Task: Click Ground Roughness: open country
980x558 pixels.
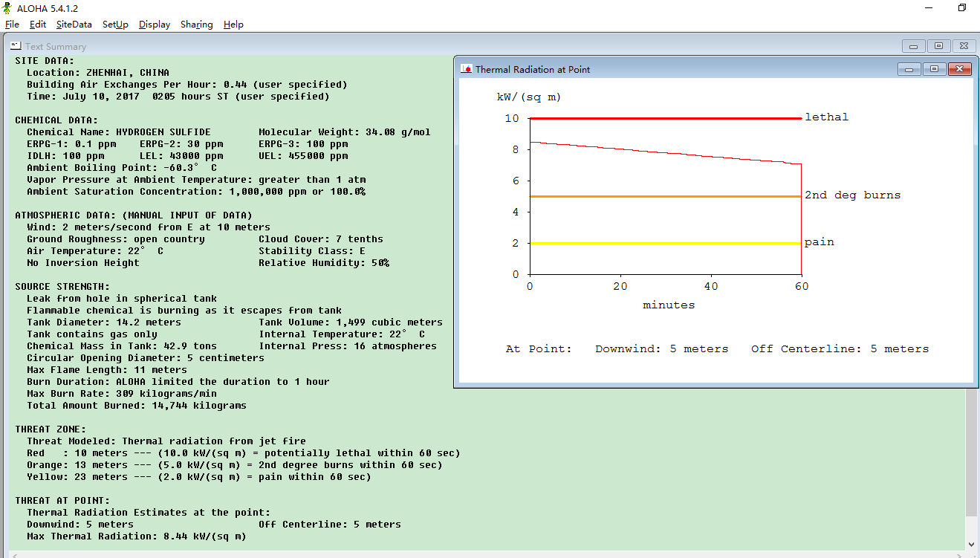Action: [116, 239]
